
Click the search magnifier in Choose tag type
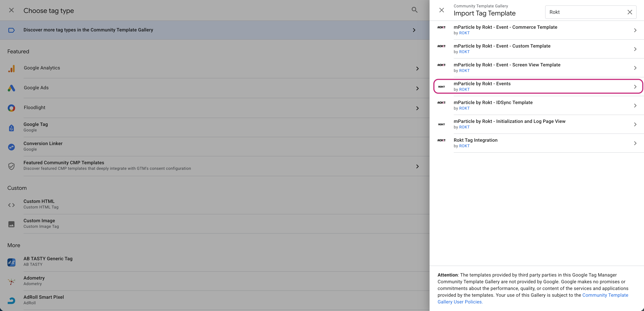[414, 10]
